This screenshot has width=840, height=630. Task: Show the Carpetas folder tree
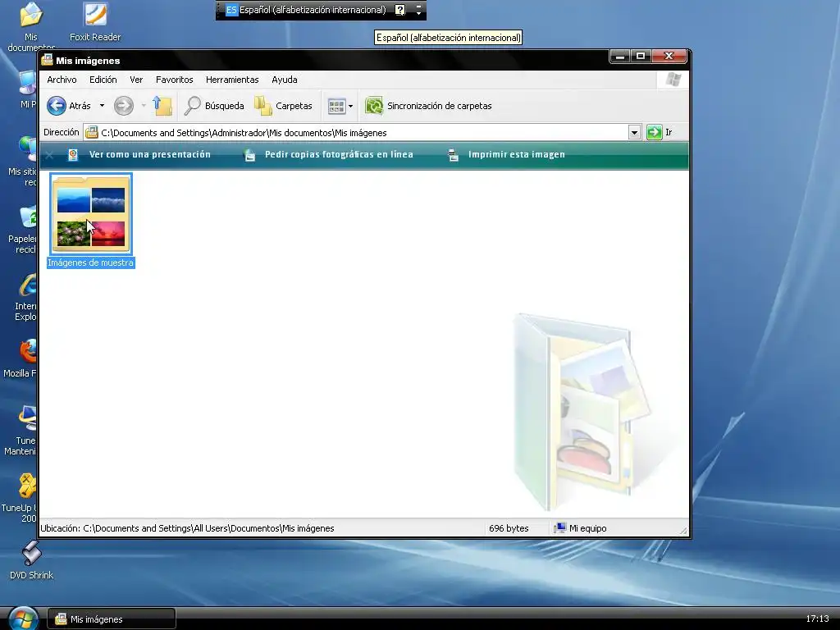(283, 106)
